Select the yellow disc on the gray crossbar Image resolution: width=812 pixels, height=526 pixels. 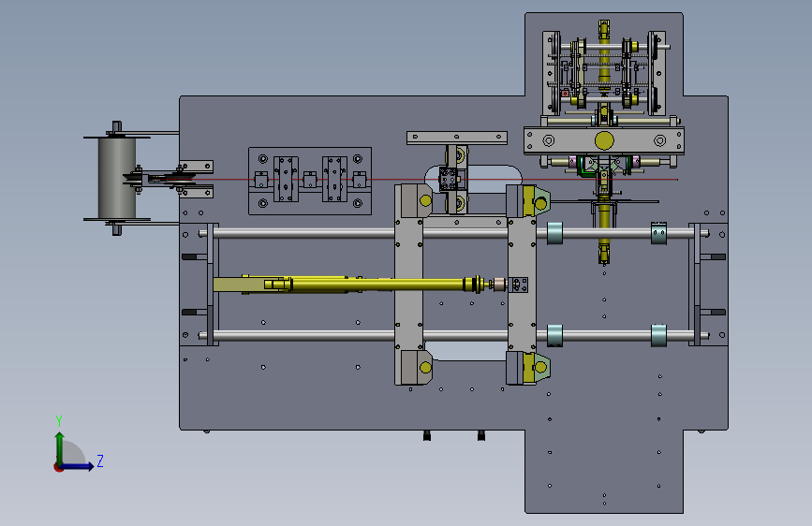604,140
